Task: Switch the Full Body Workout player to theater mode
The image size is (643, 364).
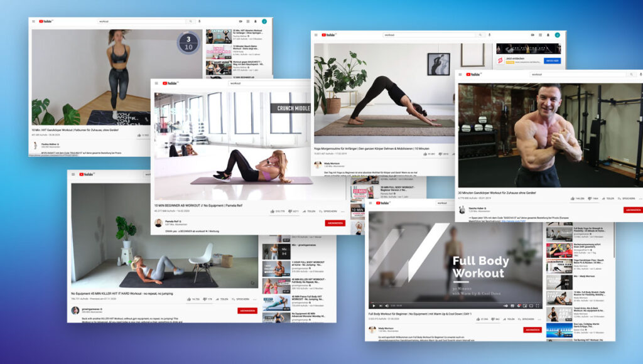Action: [531, 306]
